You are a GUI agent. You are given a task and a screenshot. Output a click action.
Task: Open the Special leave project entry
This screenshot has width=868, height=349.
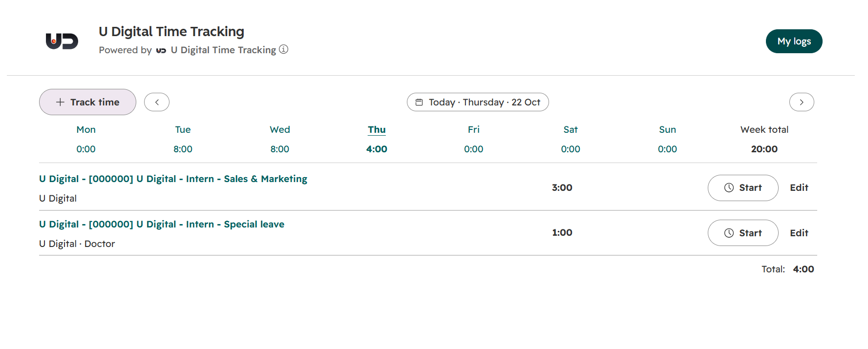(162, 224)
